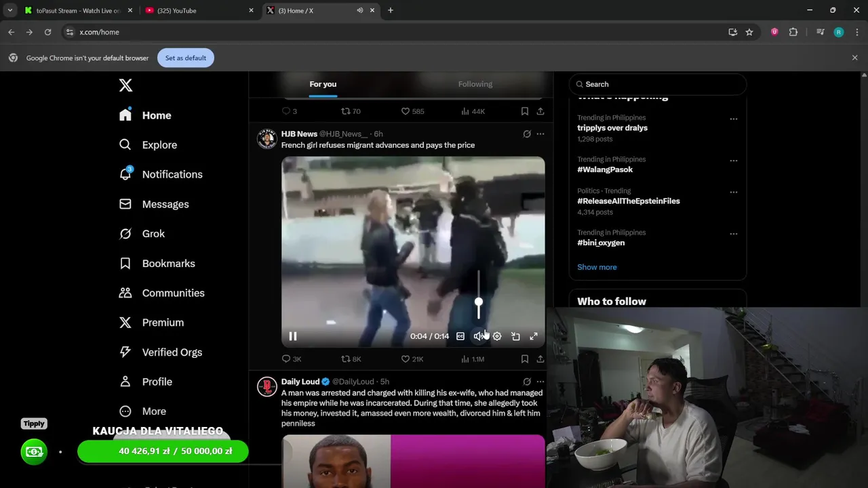Viewport: 868px width, 488px height.
Task: Like the top post with 585 likes
Action: pyautogui.click(x=412, y=111)
